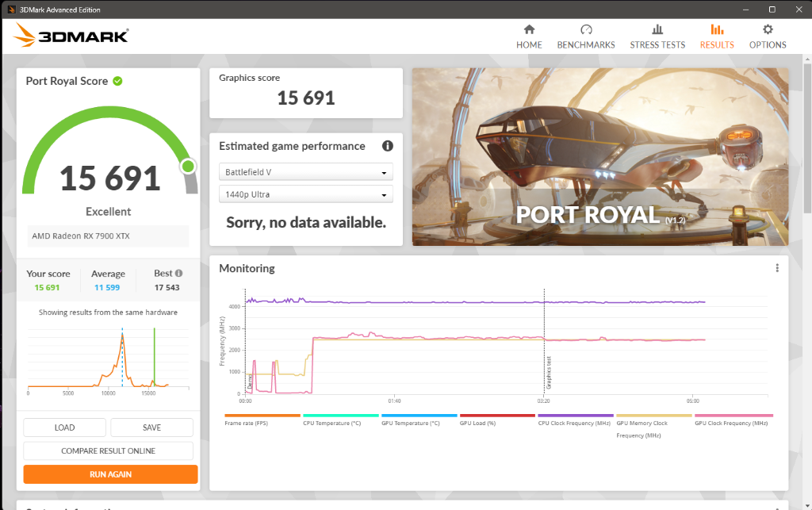812x510 pixels.
Task: Click the AMD Radeon RX 7900 XTX label
Action: pos(81,236)
